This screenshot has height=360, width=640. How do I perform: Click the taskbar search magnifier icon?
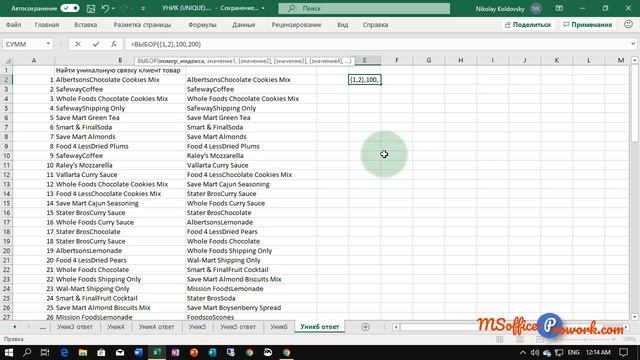click(27, 352)
